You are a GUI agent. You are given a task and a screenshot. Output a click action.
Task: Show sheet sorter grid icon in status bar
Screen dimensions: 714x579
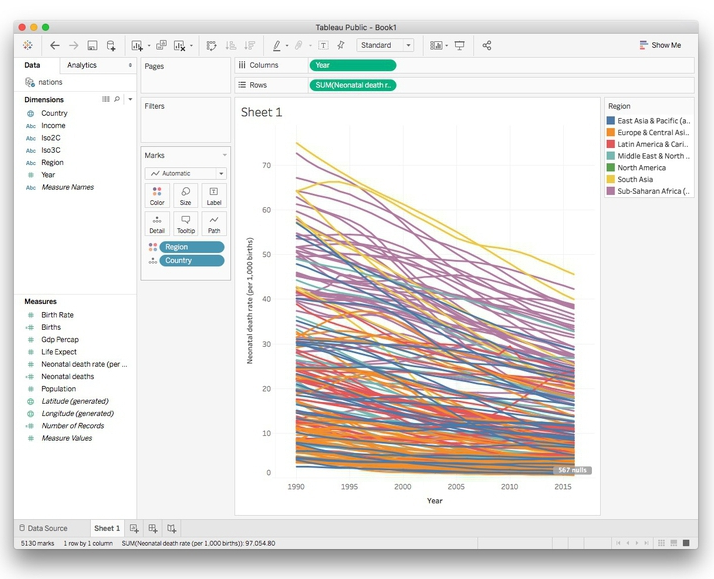click(x=662, y=543)
